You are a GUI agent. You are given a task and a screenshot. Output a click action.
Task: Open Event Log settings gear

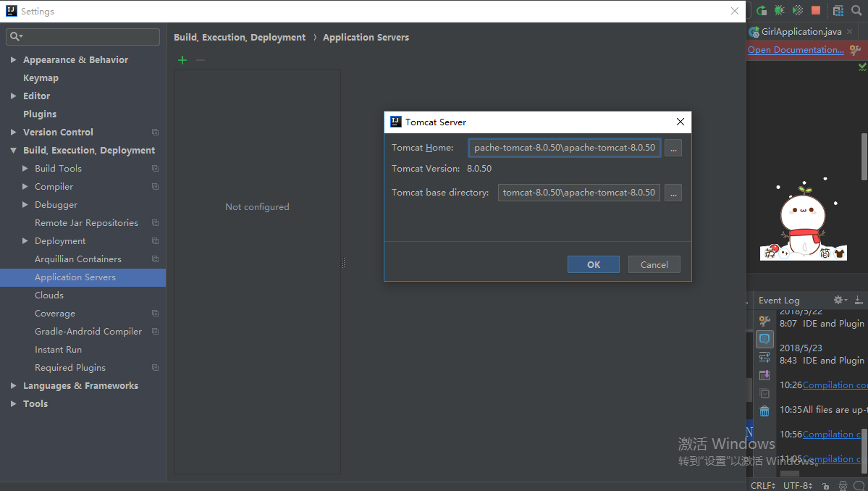click(x=840, y=300)
